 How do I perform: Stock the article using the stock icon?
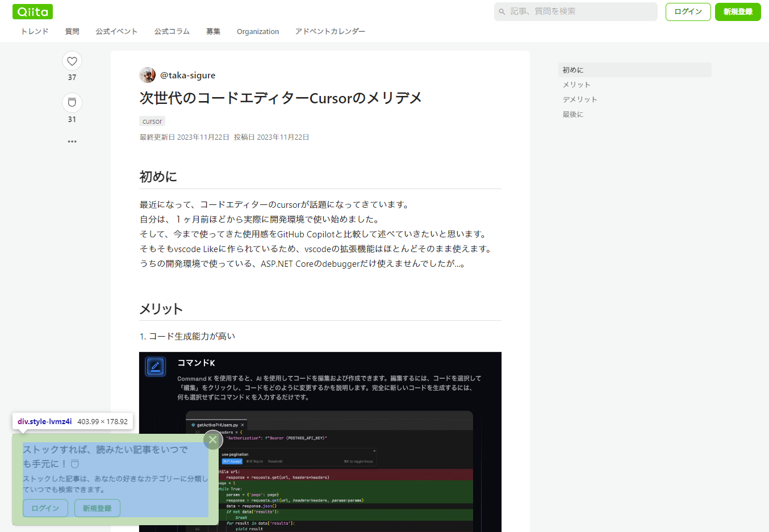coord(72,102)
